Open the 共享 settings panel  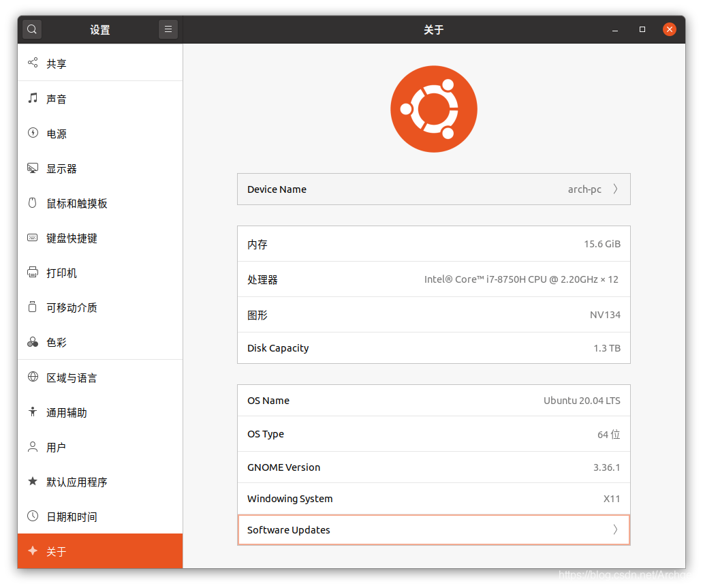click(x=100, y=63)
